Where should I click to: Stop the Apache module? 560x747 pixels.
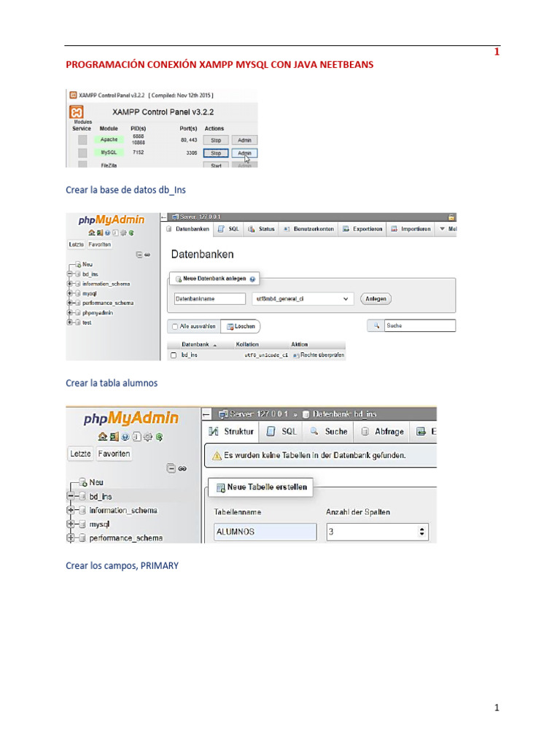tap(216, 140)
